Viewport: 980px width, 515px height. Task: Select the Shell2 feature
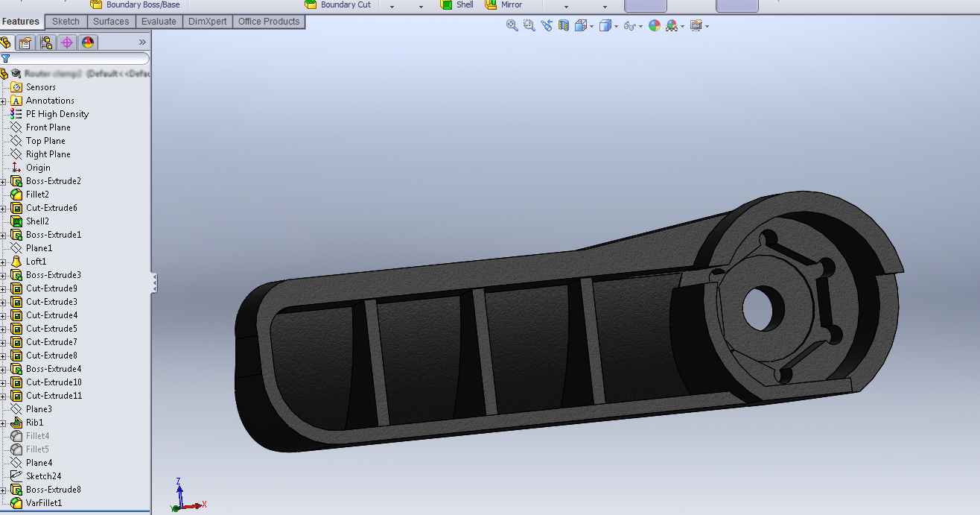[x=37, y=221]
